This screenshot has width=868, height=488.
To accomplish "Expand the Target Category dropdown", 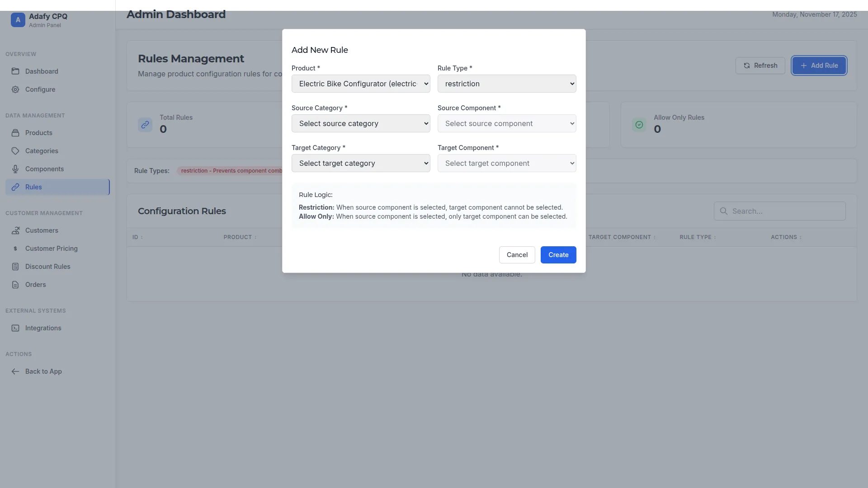I will click(x=360, y=163).
